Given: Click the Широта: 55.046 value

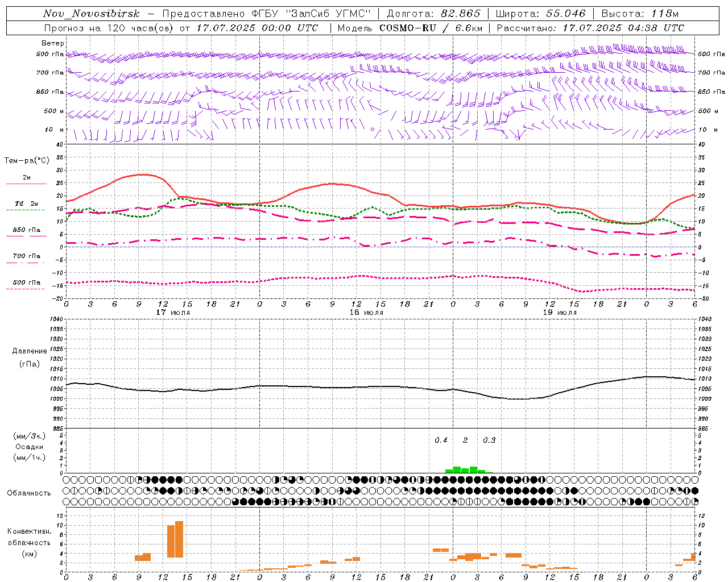Looking at the screenshot, I should tap(540, 14).
